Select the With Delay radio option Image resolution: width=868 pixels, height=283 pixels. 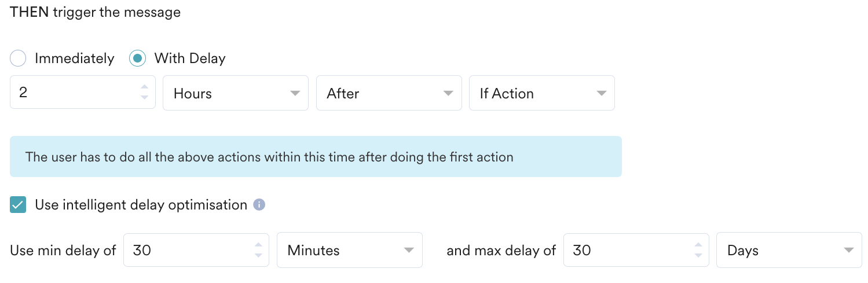tap(137, 58)
